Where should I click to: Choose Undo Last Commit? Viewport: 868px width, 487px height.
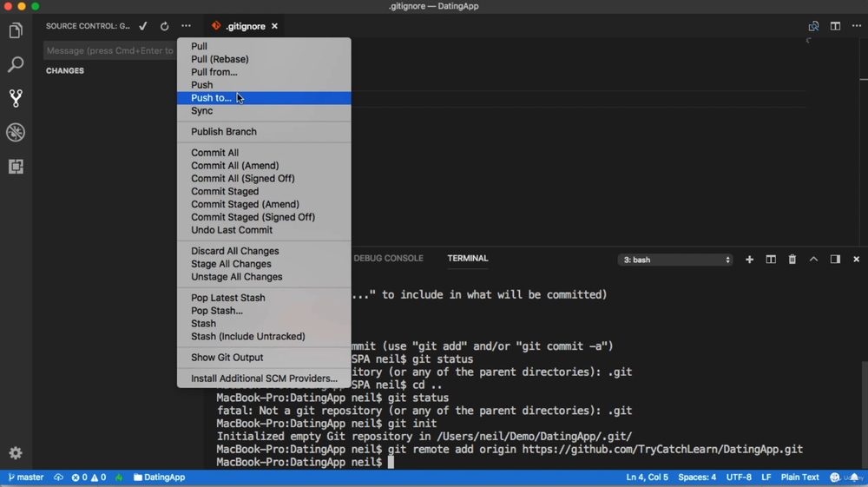(264, 230)
